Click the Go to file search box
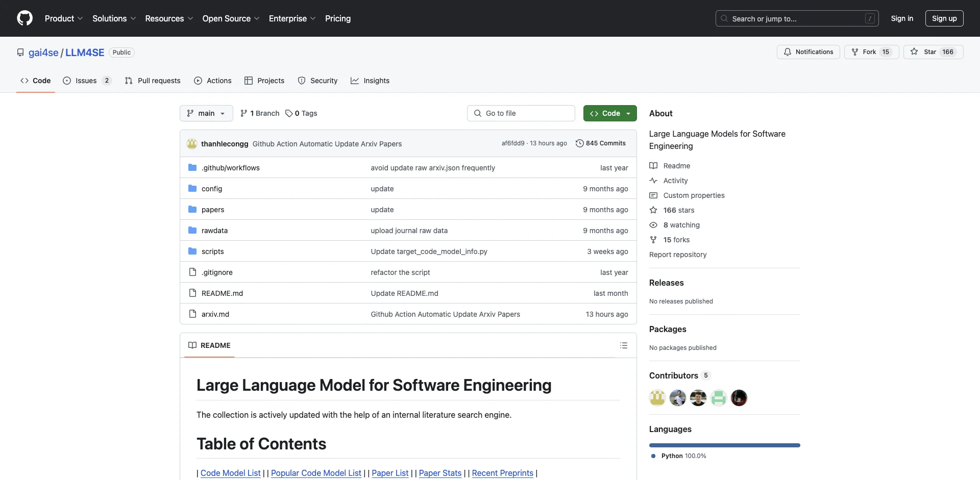 click(521, 113)
